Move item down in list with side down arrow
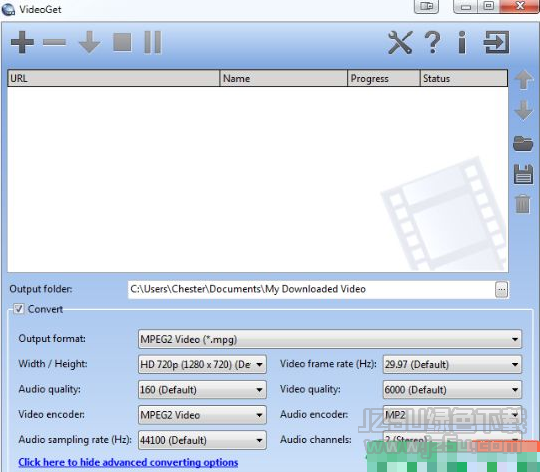The width and height of the screenshot is (540, 472). 523,110
